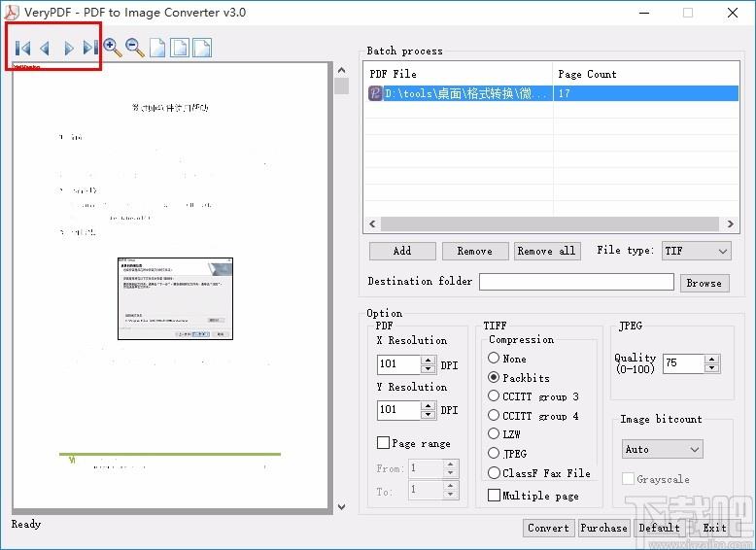
Task: Increase JPEG Quality value
Action: (711, 359)
